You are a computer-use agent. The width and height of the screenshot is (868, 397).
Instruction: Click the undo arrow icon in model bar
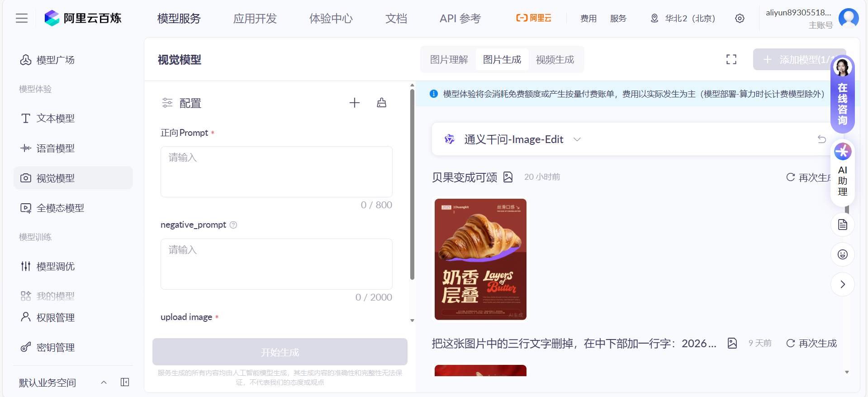coord(822,139)
